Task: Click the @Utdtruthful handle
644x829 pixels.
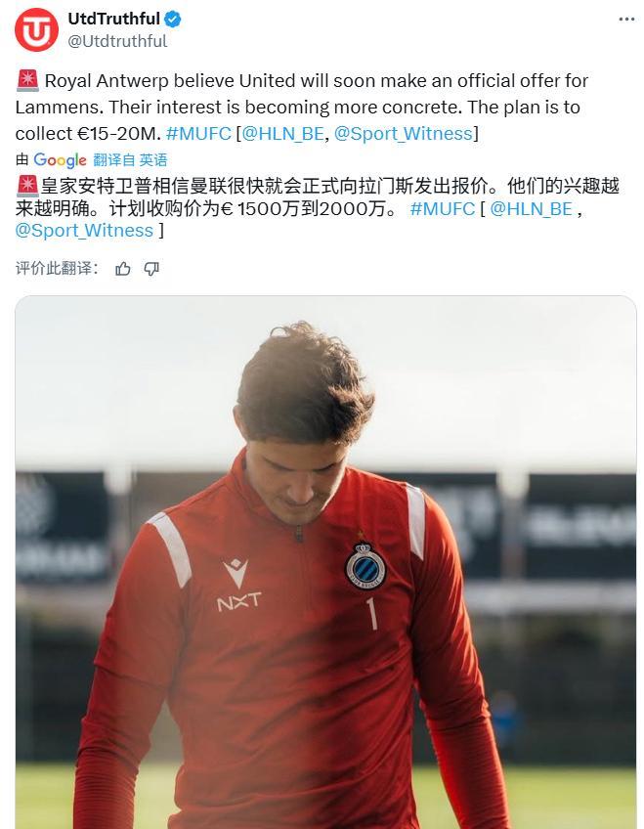Action: 117,41
